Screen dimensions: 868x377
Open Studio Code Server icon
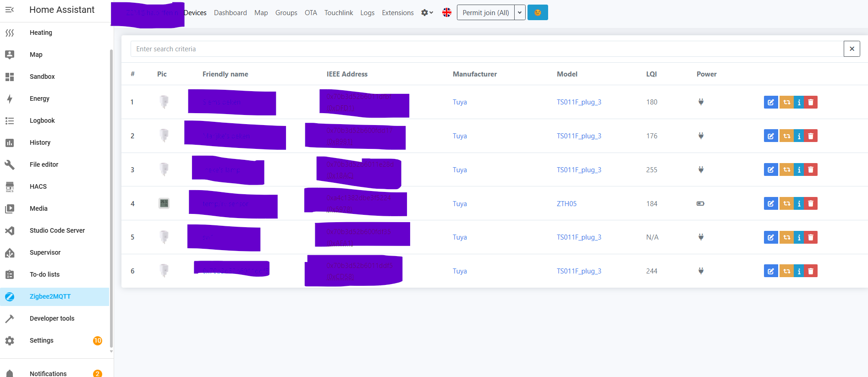tap(10, 230)
